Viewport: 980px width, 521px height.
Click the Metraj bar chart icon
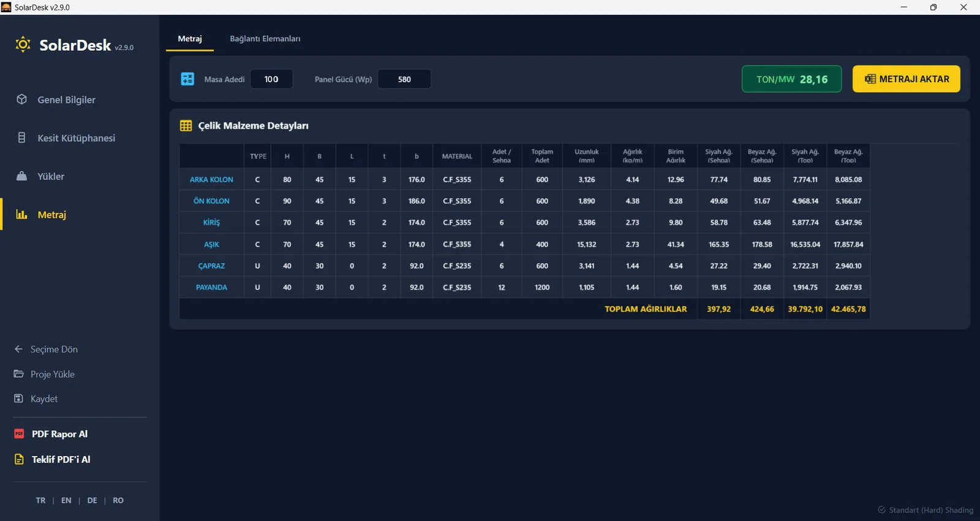point(21,215)
